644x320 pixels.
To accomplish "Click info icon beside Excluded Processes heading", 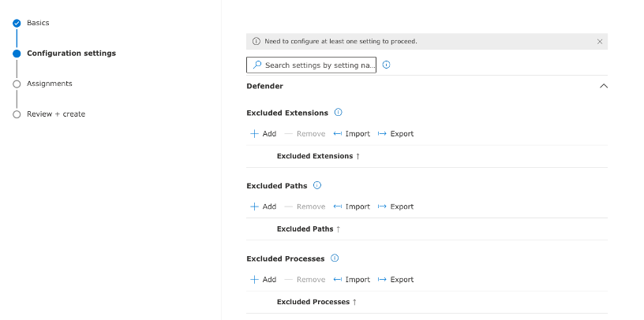I will click(x=335, y=259).
